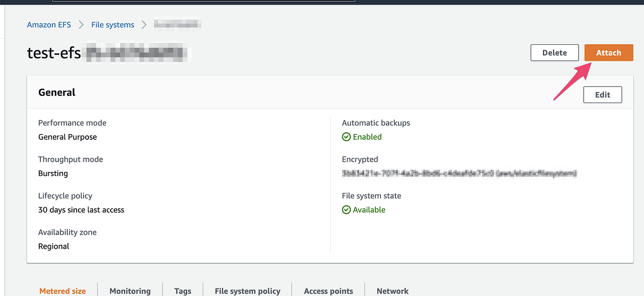Click the green check icon beside Enabled
This screenshot has height=296, width=644.
coord(346,137)
